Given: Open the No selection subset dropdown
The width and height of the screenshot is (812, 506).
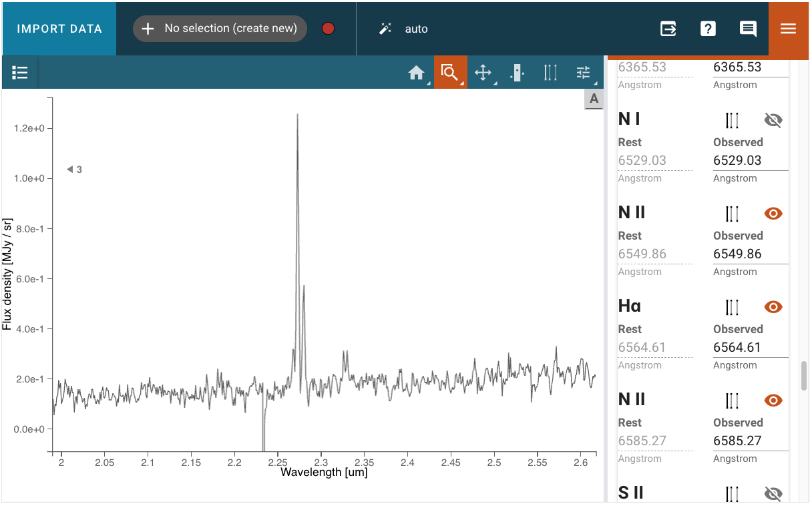Looking at the screenshot, I should tap(220, 29).
